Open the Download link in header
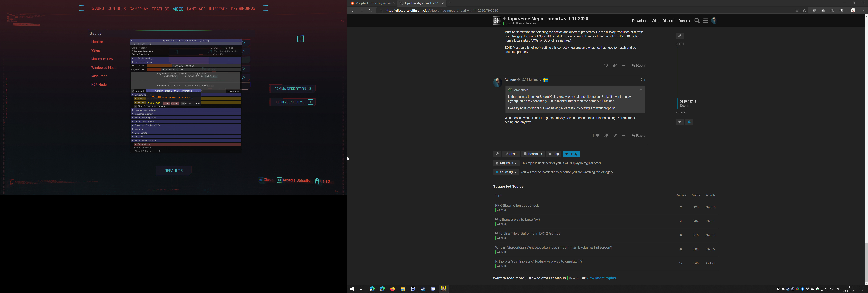The width and height of the screenshot is (868, 293). click(640, 21)
